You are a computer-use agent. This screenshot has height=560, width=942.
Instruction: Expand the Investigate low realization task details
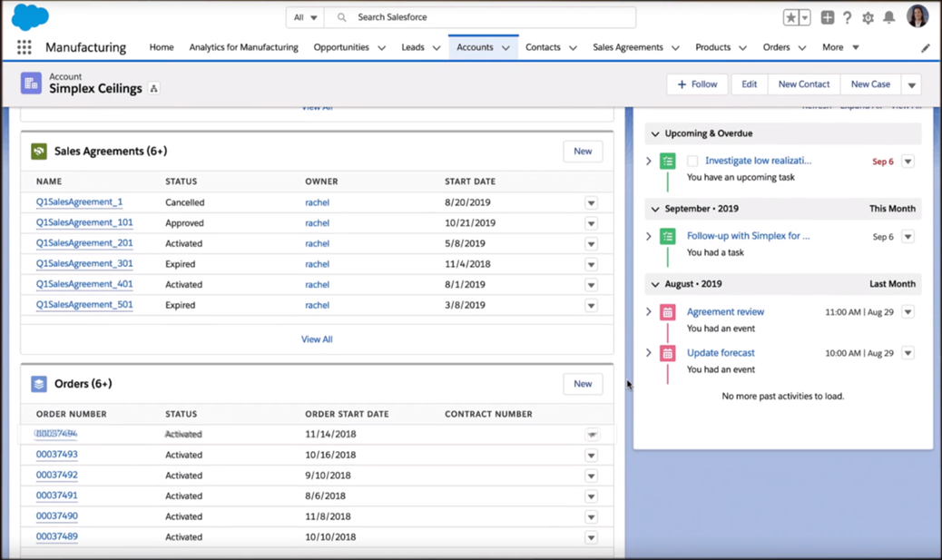coord(649,161)
